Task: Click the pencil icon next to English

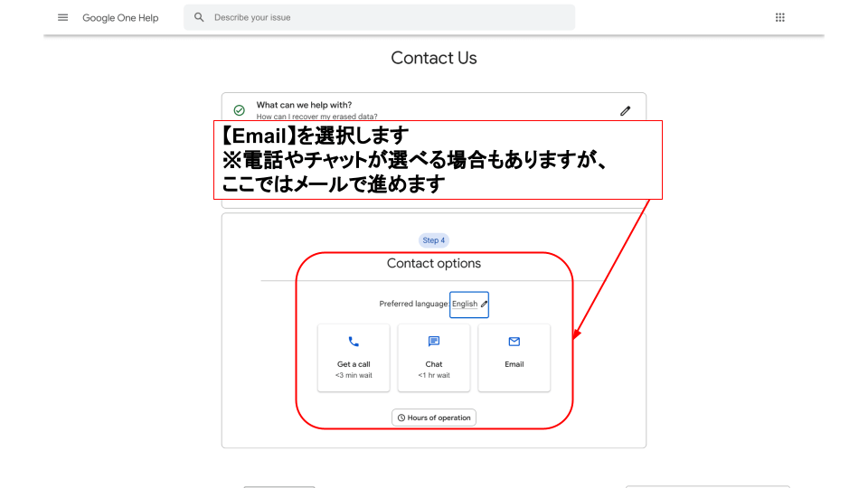Action: [484, 305]
